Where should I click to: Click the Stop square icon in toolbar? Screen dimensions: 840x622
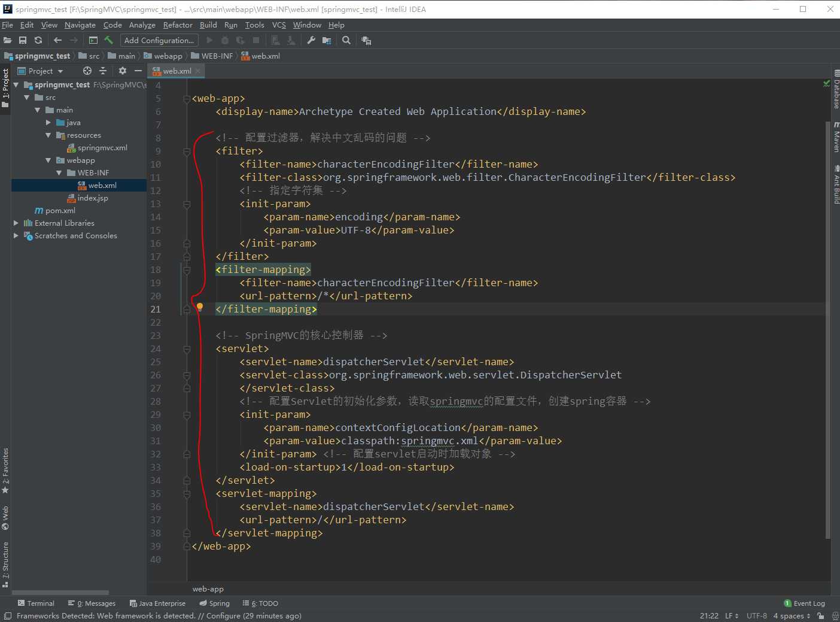(x=256, y=40)
